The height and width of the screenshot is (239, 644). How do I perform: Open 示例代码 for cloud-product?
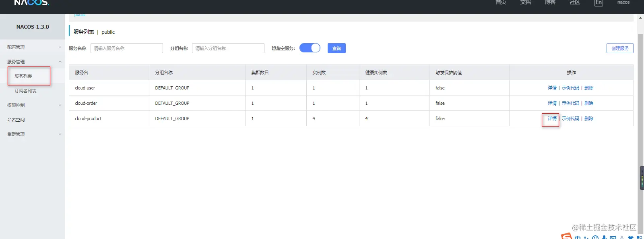pyautogui.click(x=570, y=118)
